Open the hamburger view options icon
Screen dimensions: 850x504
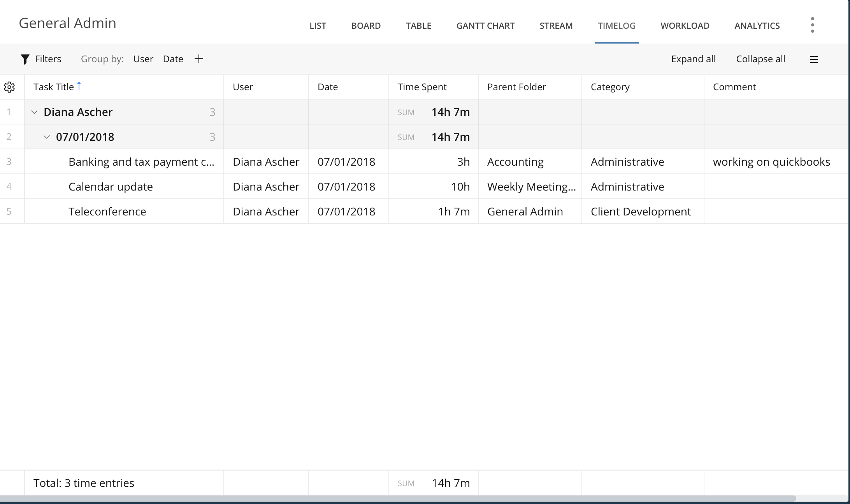coord(814,59)
